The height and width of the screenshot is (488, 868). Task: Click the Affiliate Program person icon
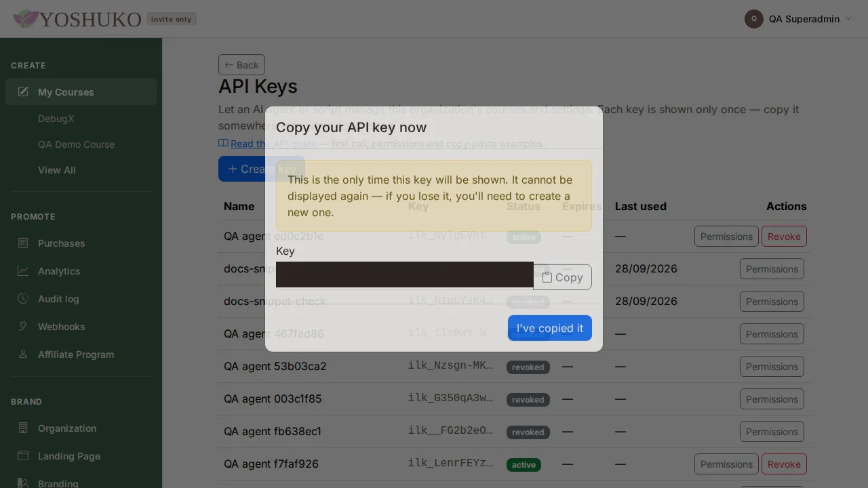tap(23, 354)
